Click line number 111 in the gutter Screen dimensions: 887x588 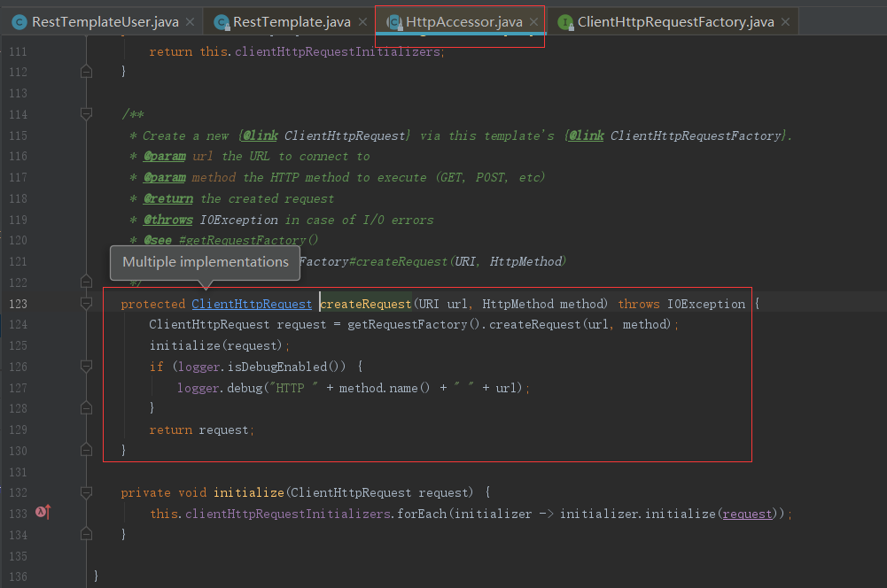click(x=18, y=52)
